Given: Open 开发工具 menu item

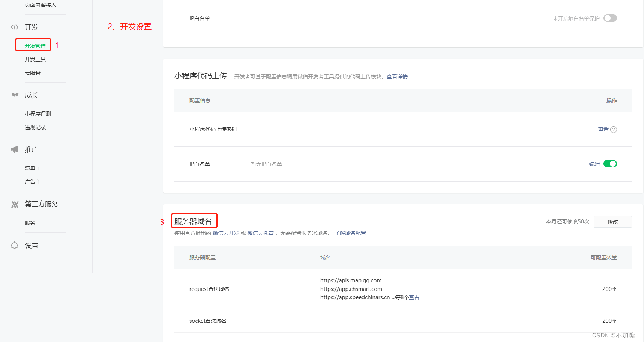Looking at the screenshot, I should coord(35,59).
